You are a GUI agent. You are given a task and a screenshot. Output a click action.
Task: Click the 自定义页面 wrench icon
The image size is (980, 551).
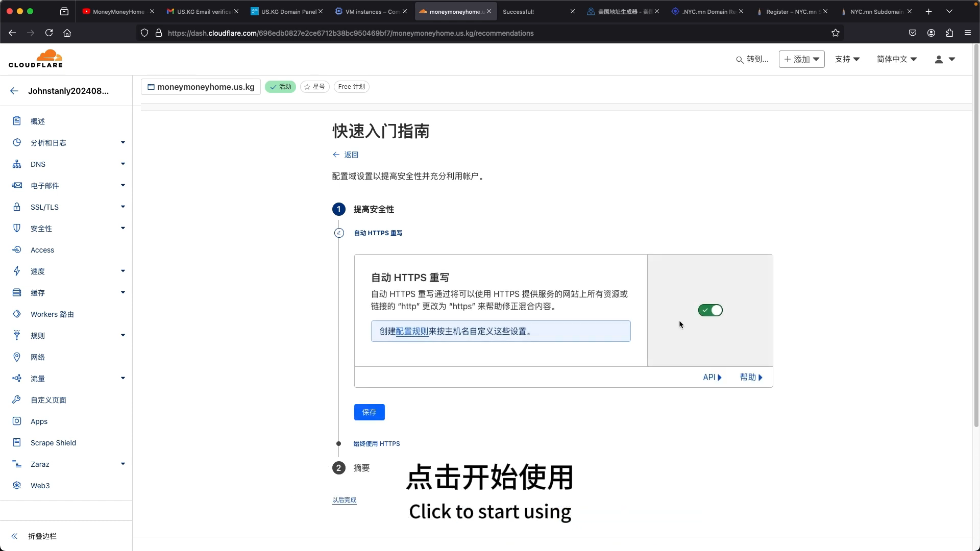coord(17,399)
